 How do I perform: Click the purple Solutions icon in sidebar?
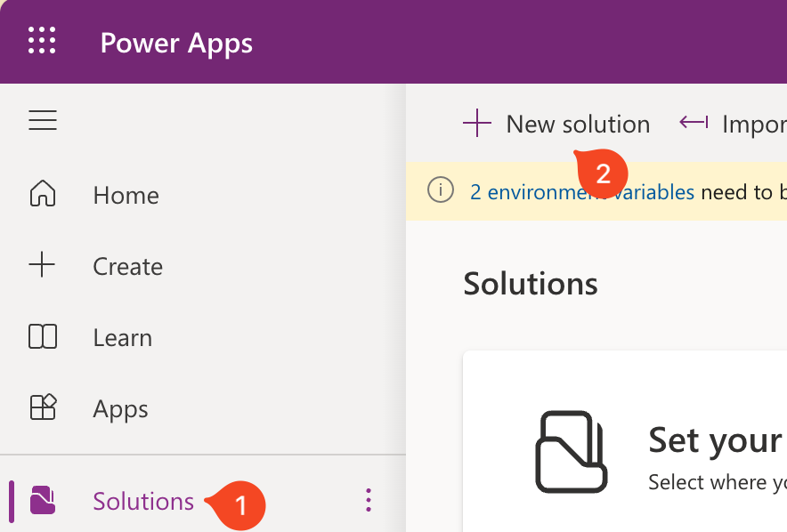(43, 501)
